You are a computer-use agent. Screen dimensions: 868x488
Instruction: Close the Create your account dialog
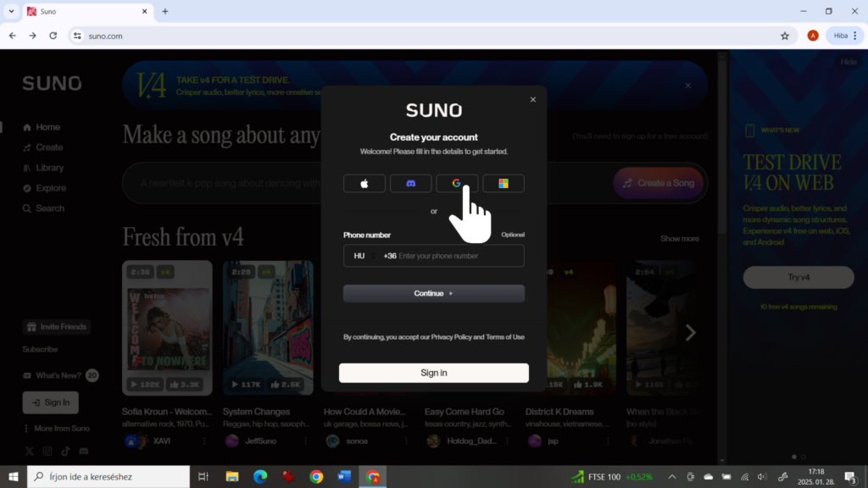coord(533,100)
